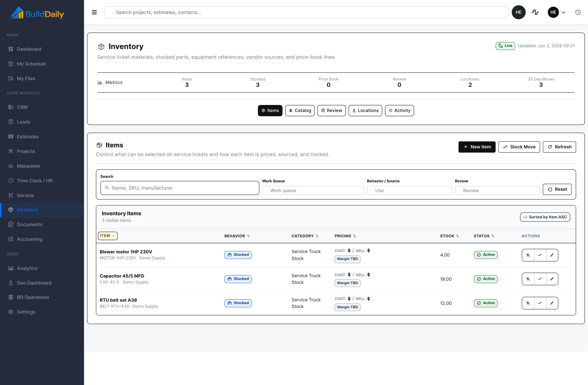Click the round HE avatar beside search

coord(519,12)
